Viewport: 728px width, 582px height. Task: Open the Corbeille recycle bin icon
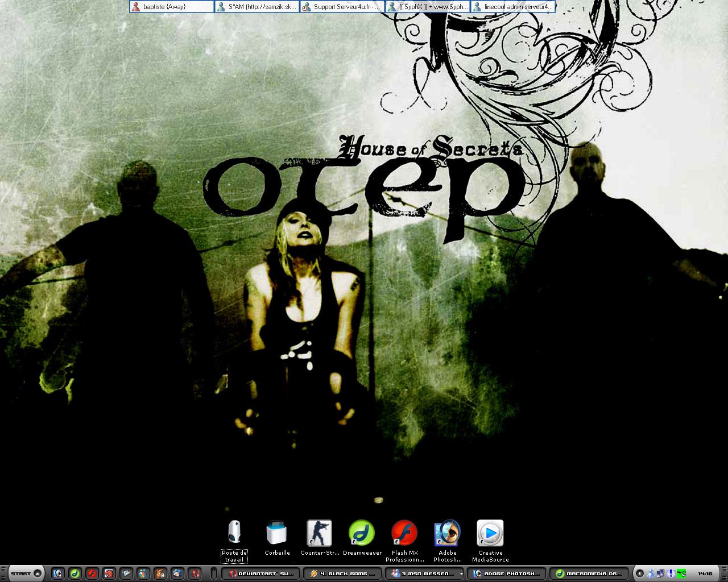(x=277, y=538)
